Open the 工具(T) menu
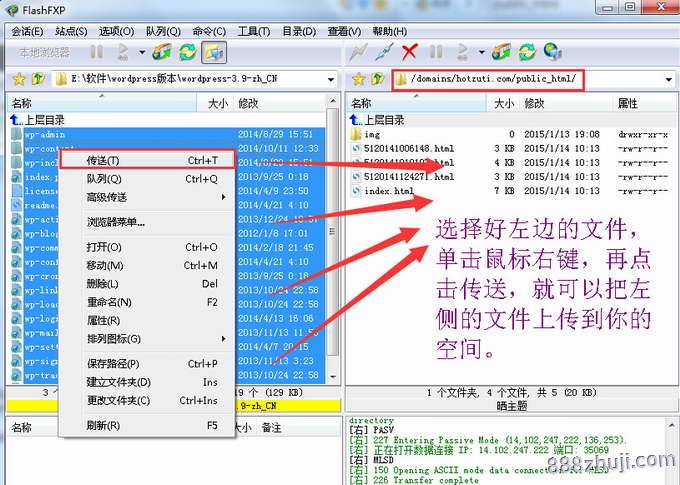Viewport: 680px width, 485px height. [254, 31]
